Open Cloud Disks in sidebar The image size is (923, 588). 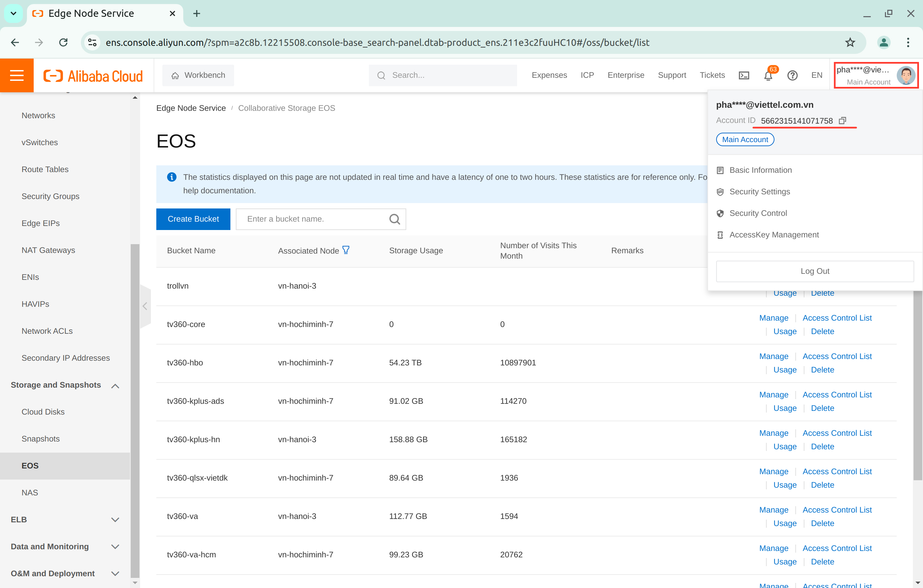pos(43,412)
